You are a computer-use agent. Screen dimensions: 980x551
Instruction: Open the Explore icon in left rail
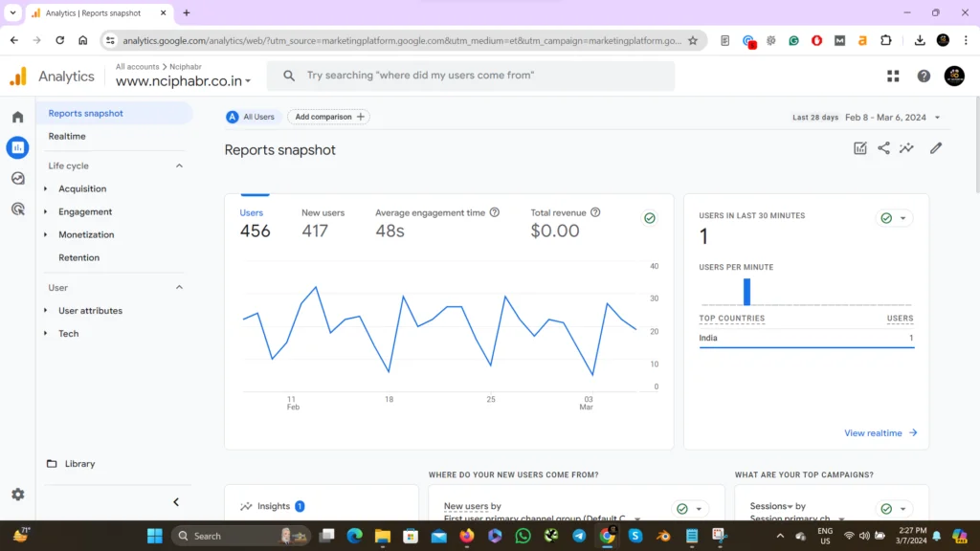click(17, 178)
